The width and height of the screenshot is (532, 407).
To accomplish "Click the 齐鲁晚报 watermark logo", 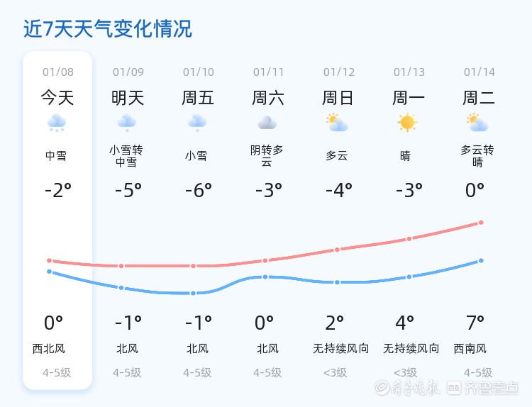I will point(407,387).
